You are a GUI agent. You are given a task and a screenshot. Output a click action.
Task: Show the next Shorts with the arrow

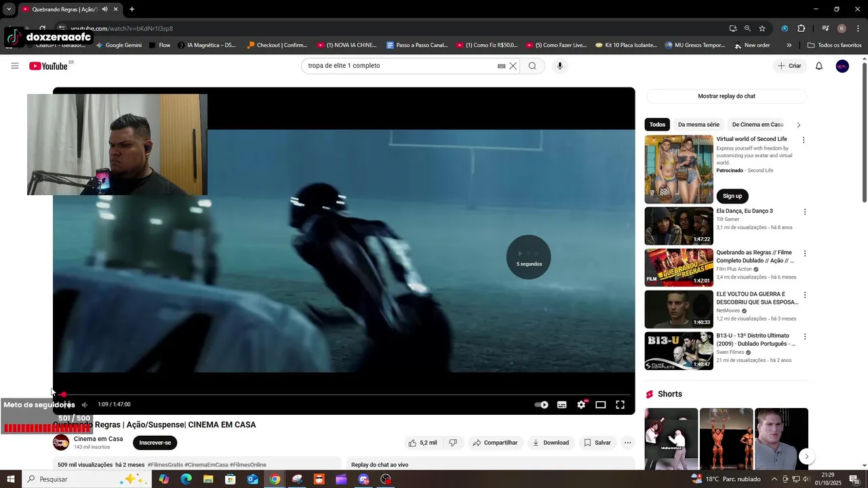click(x=806, y=456)
